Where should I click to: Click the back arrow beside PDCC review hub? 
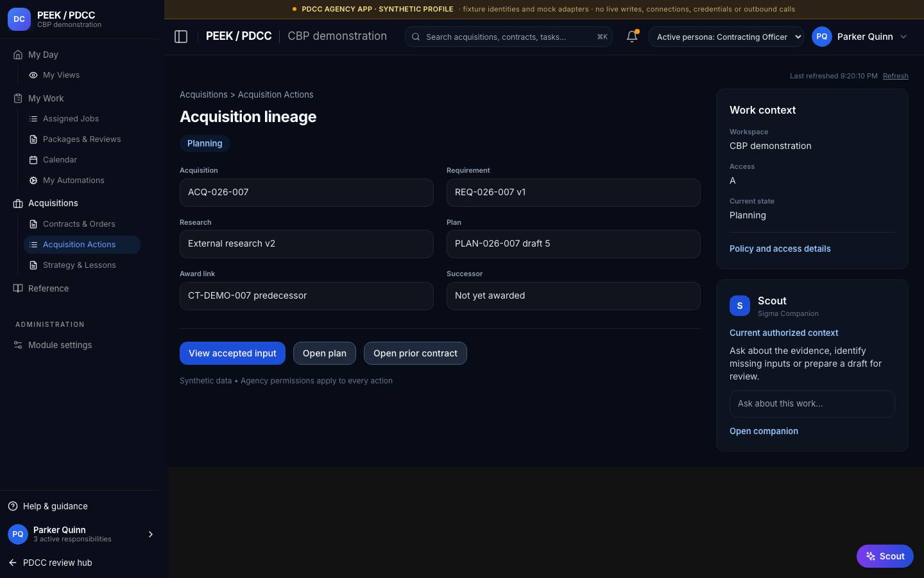[13, 563]
